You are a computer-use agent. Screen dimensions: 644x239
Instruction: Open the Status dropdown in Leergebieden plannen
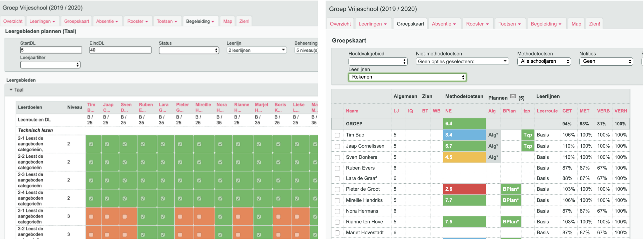[189, 50]
